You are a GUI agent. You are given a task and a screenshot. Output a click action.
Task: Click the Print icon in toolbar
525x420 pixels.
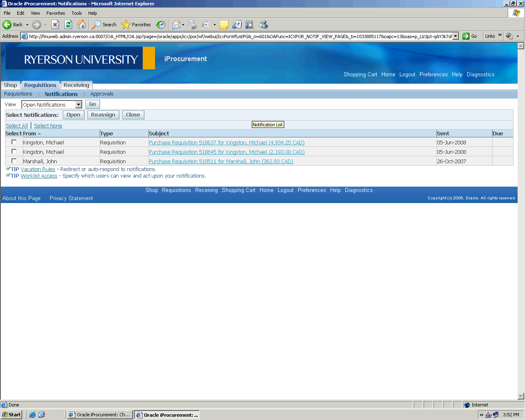pyautogui.click(x=192, y=25)
